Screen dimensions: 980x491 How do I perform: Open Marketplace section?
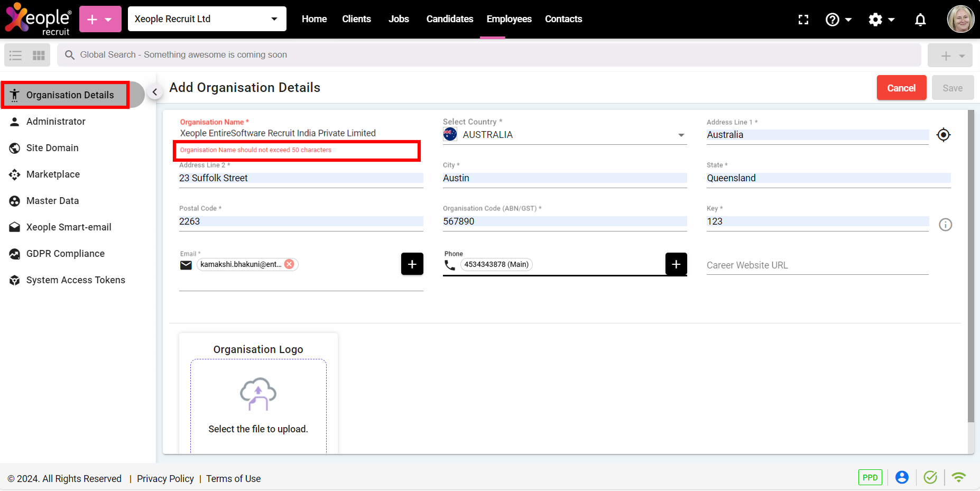pos(53,174)
